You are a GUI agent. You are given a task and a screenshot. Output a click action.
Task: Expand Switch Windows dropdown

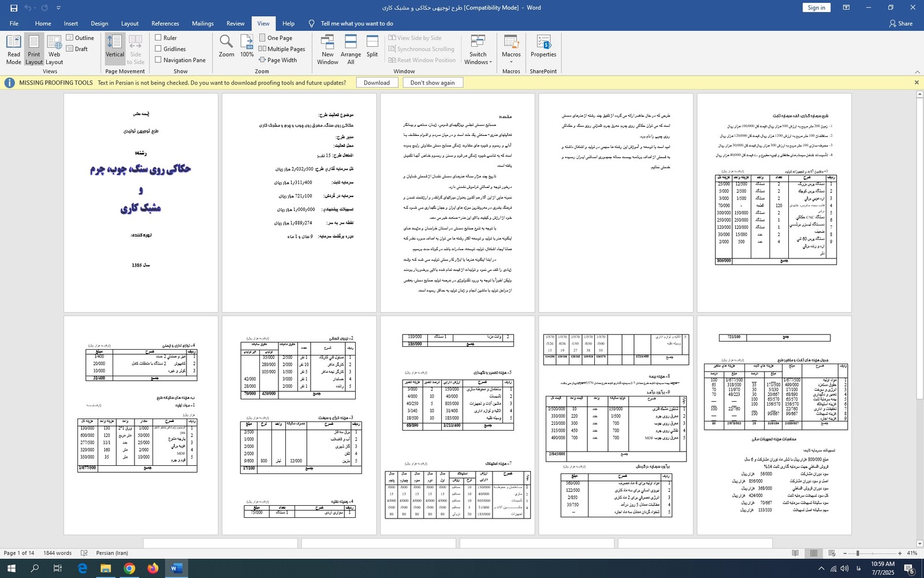[x=478, y=50]
